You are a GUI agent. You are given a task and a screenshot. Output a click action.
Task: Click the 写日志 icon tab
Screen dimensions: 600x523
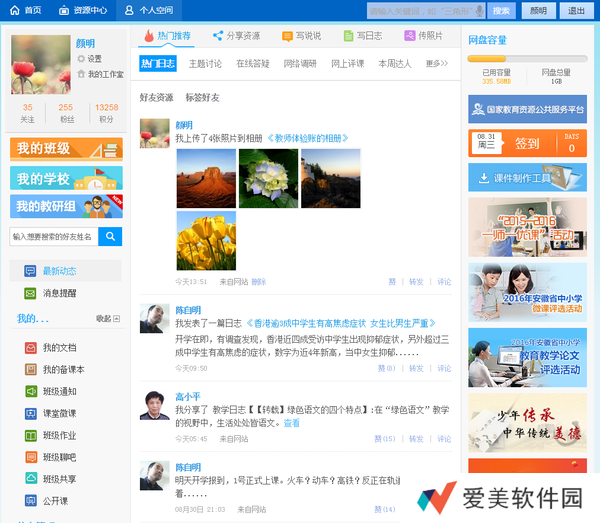[362, 36]
